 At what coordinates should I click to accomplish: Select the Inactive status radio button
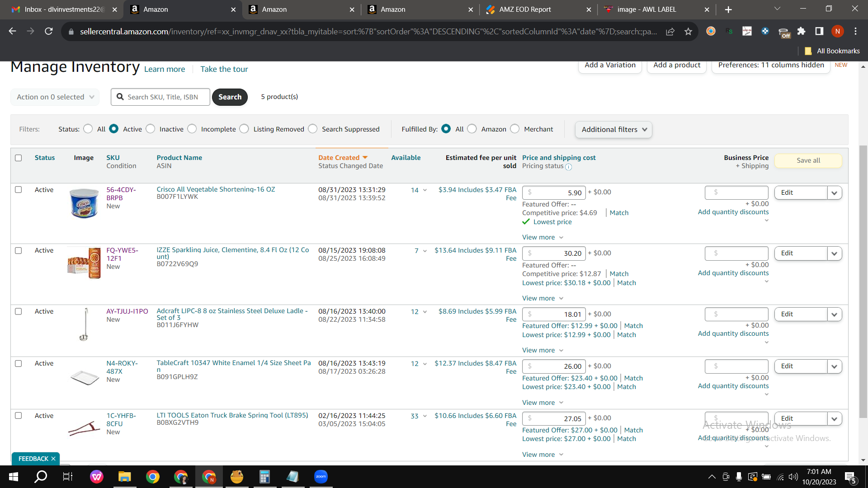(x=151, y=129)
